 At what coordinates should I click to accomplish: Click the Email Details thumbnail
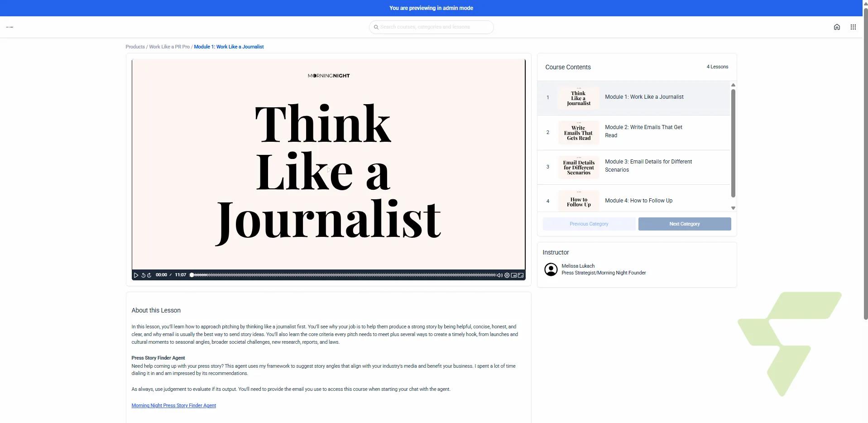(x=579, y=167)
